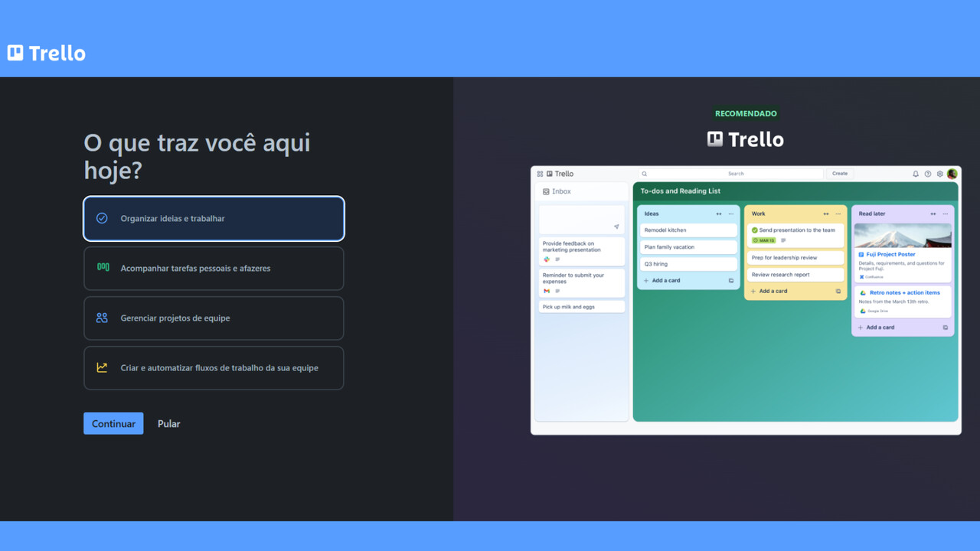Screen dimensions: 980x551
Task: Open the notifications bell on the board preview
Action: [916, 174]
